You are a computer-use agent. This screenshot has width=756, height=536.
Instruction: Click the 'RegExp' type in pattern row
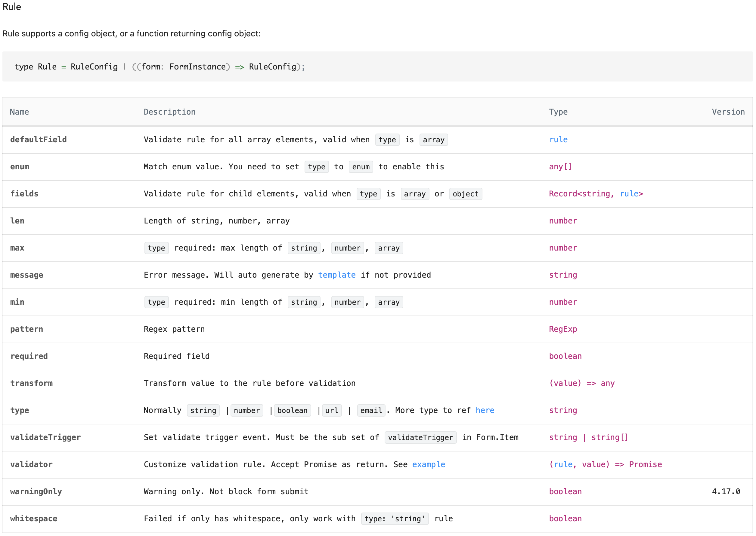point(563,329)
